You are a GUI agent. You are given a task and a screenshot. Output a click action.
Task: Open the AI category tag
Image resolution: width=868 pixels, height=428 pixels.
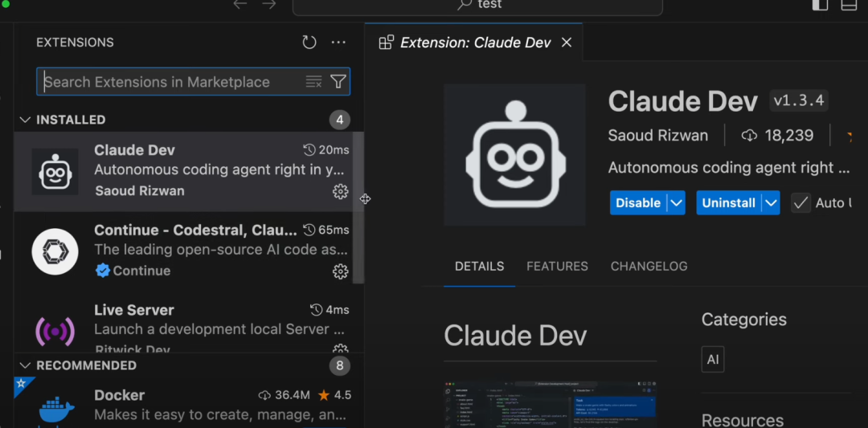[713, 360]
